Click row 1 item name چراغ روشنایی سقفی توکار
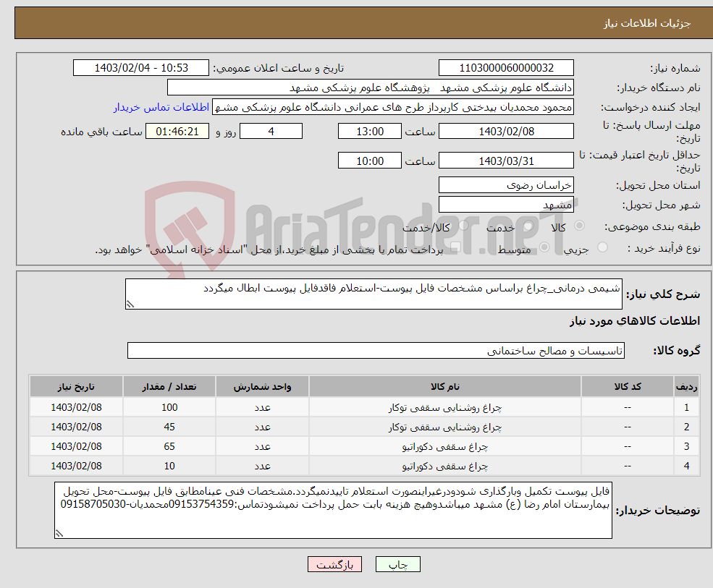This screenshot has width=713, height=588. coord(445,408)
